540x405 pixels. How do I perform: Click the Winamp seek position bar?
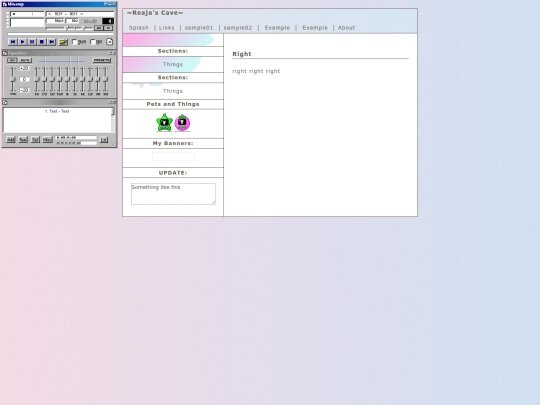point(60,34)
